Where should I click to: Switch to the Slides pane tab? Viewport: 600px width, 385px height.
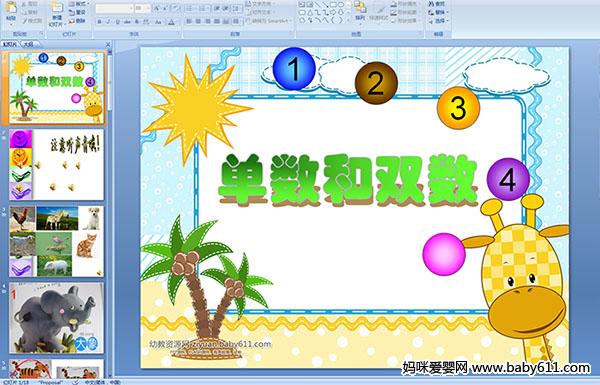[10, 44]
